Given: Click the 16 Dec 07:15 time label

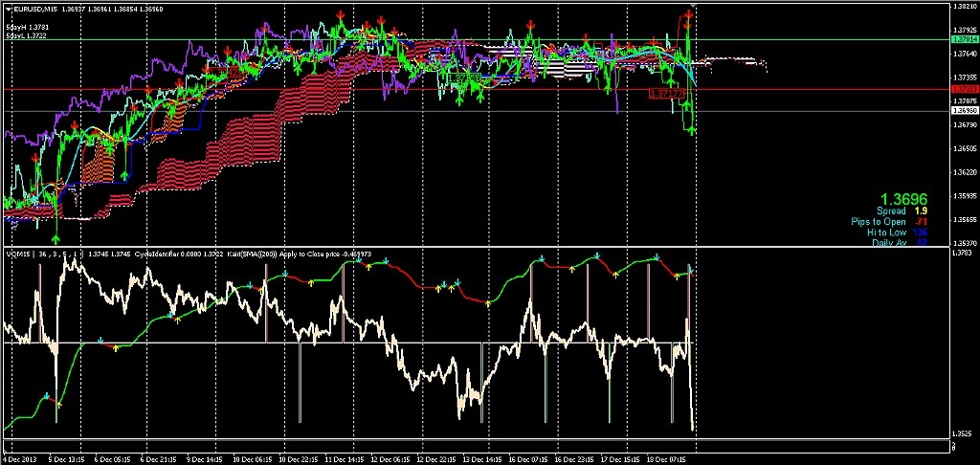Looking at the screenshot, I should tap(528, 459).
